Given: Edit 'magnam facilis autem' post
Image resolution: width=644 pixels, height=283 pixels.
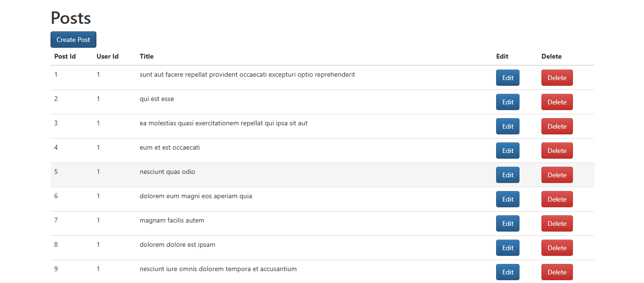Looking at the screenshot, I should point(508,223).
